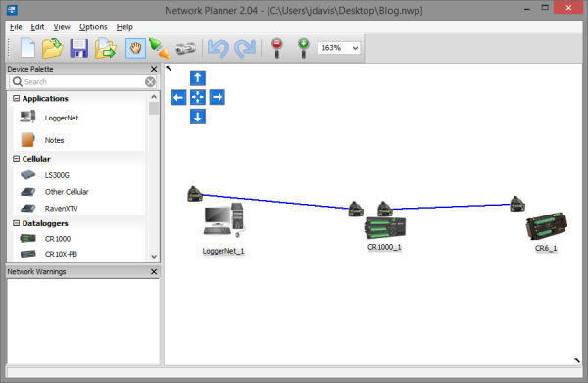Screen dimensions: 588x383
Task: Collapse the Applications group
Action: tap(16, 98)
